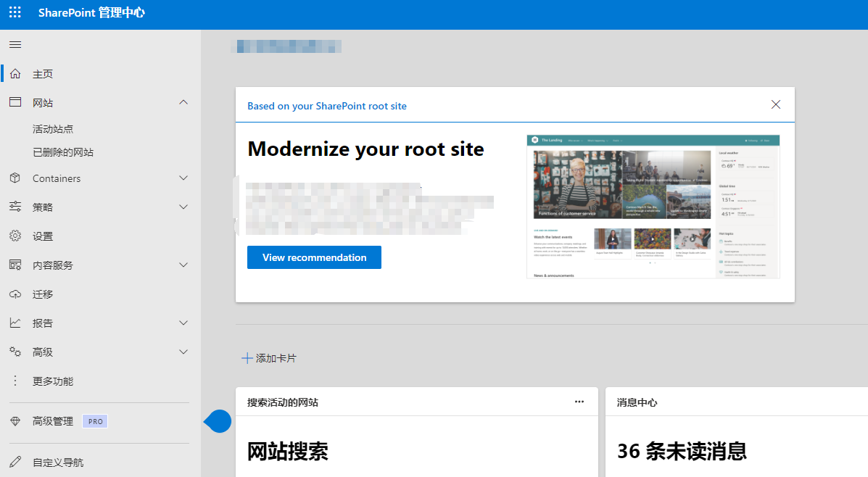868x477 pixels.
Task: Open 活动站点 in the sidebar
Action: tap(53, 129)
